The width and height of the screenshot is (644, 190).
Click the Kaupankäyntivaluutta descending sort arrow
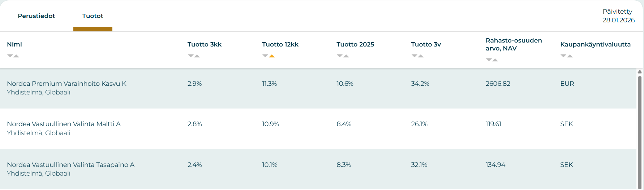pyautogui.click(x=563, y=56)
